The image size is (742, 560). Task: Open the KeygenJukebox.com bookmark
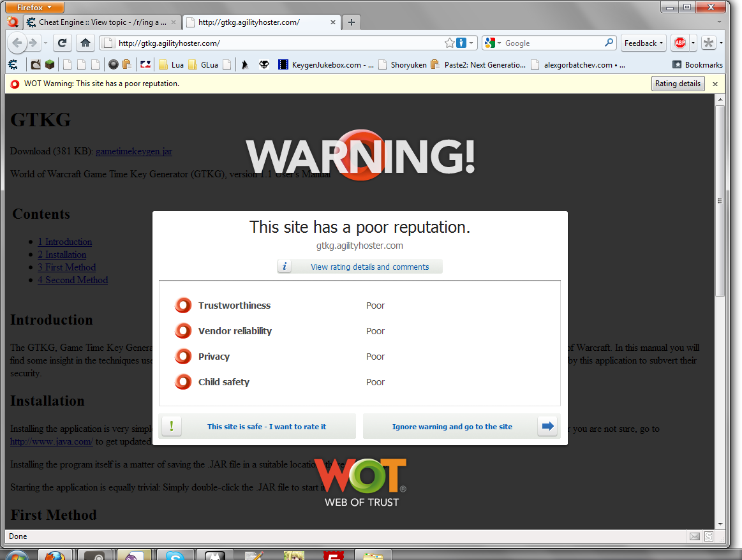[x=325, y=65]
